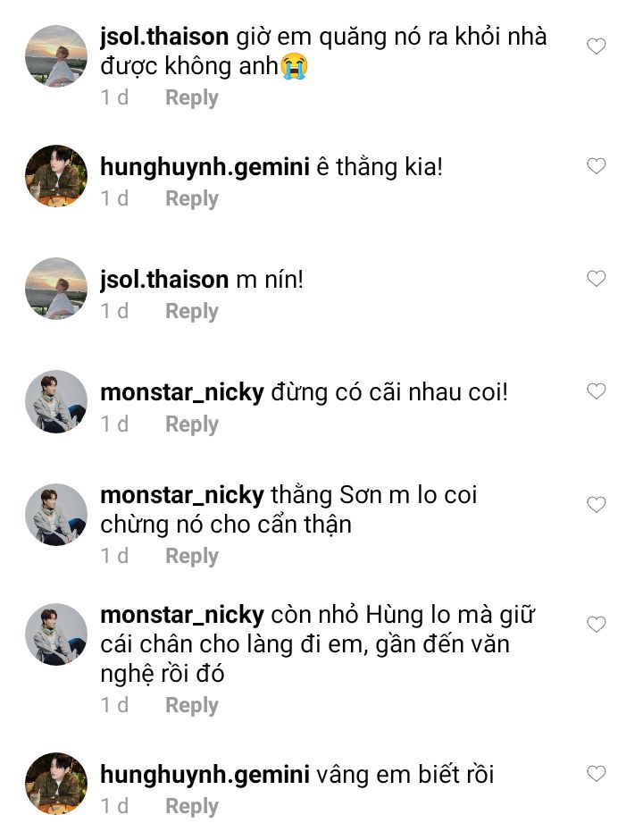This screenshot has width=643, height=840.
Task: Reply to "đừng có cãi nhau coi!"
Action: pos(192,424)
